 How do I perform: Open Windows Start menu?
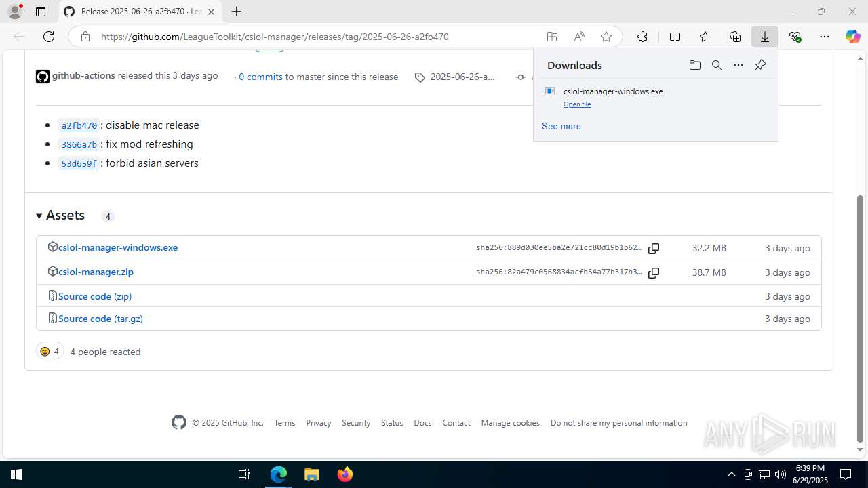[16, 474]
